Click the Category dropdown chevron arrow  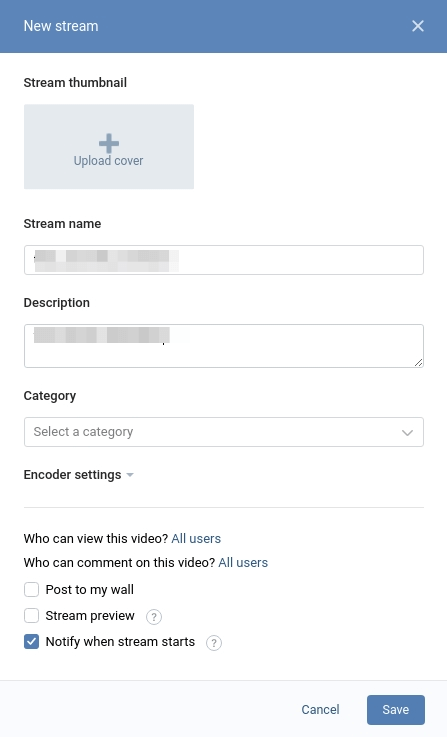[407, 432]
